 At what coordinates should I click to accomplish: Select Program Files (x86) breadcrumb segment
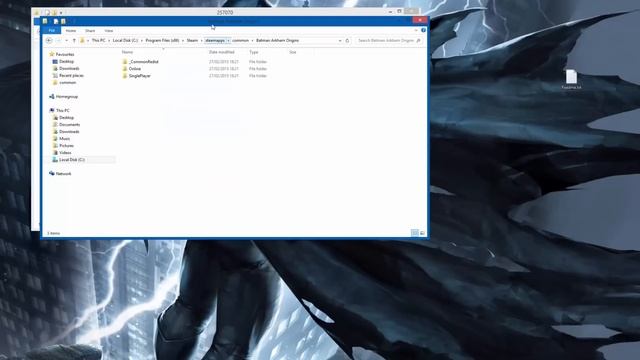(162, 40)
